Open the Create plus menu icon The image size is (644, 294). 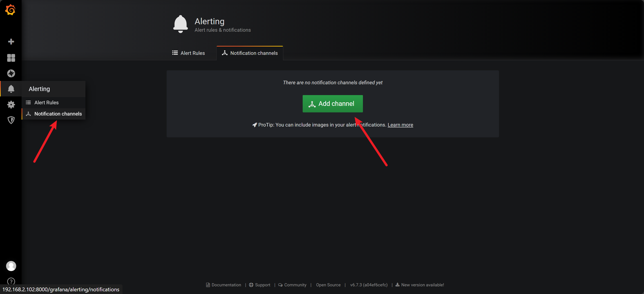[x=11, y=42]
